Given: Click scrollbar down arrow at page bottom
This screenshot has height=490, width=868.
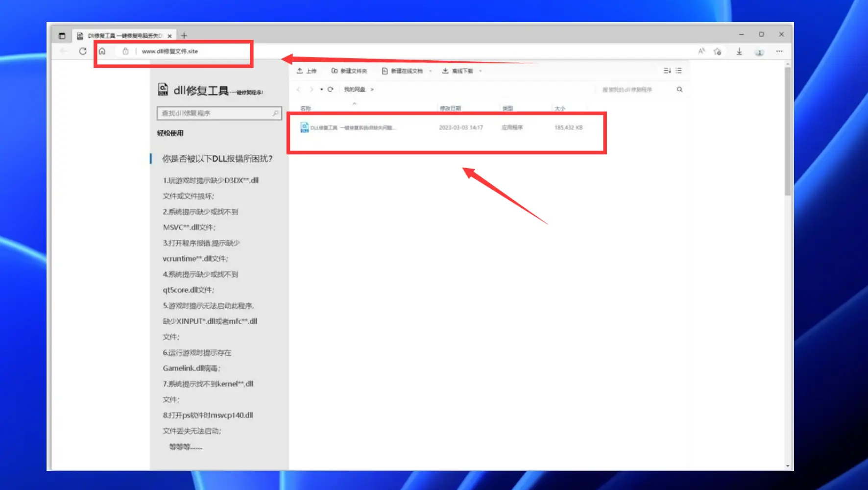Looking at the screenshot, I should pyautogui.click(x=788, y=466).
